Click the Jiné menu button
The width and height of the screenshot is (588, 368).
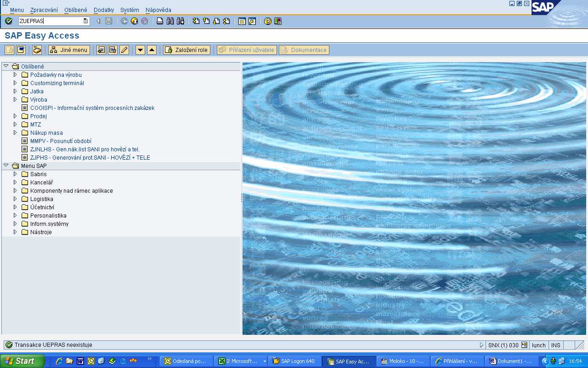tap(69, 50)
